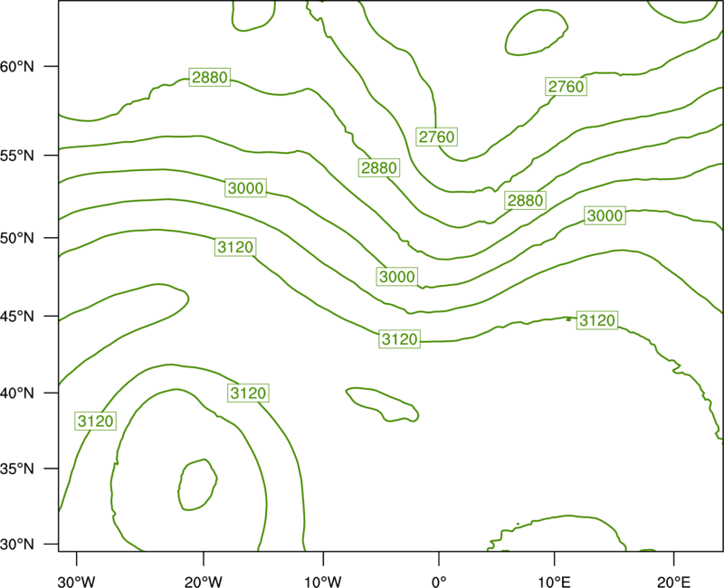Select the 50°N latitude axis label

point(17,238)
